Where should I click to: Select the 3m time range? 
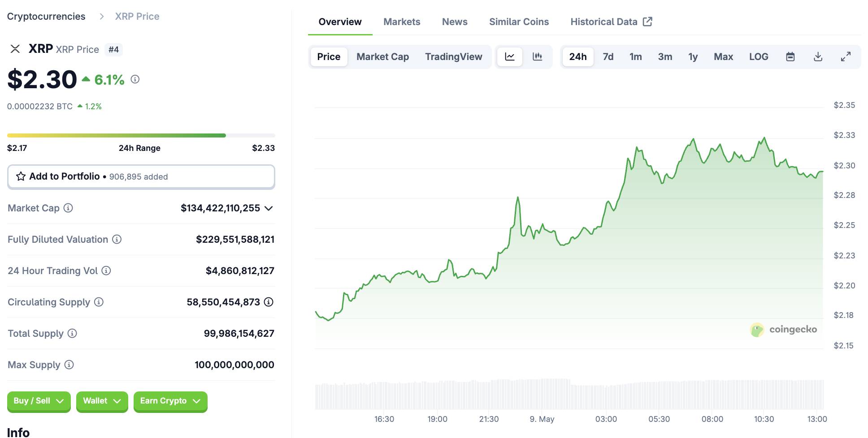[665, 57]
